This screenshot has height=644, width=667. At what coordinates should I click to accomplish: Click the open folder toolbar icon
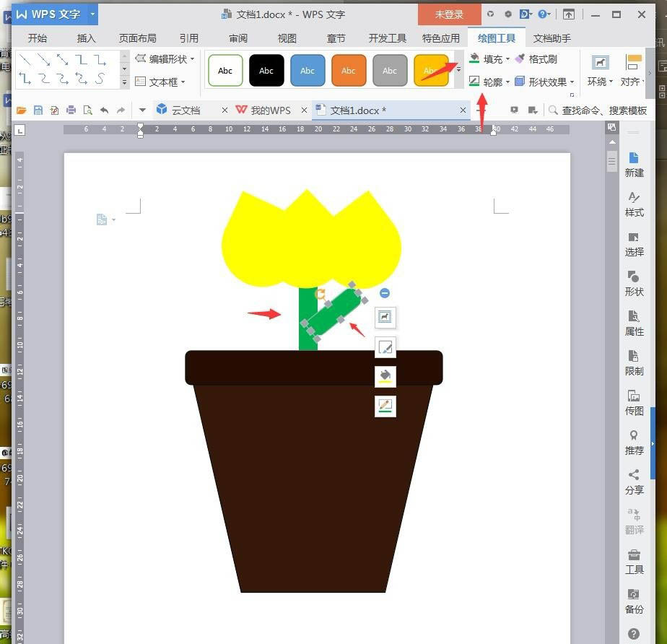(x=21, y=110)
